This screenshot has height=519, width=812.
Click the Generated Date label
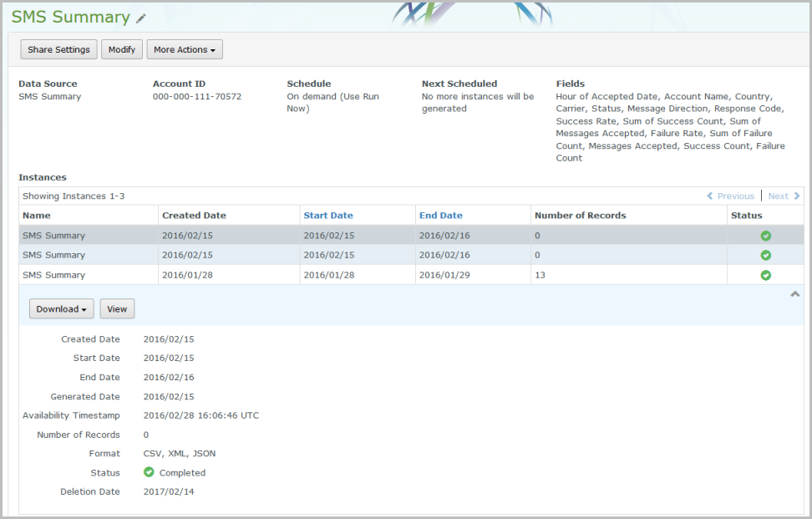85,396
